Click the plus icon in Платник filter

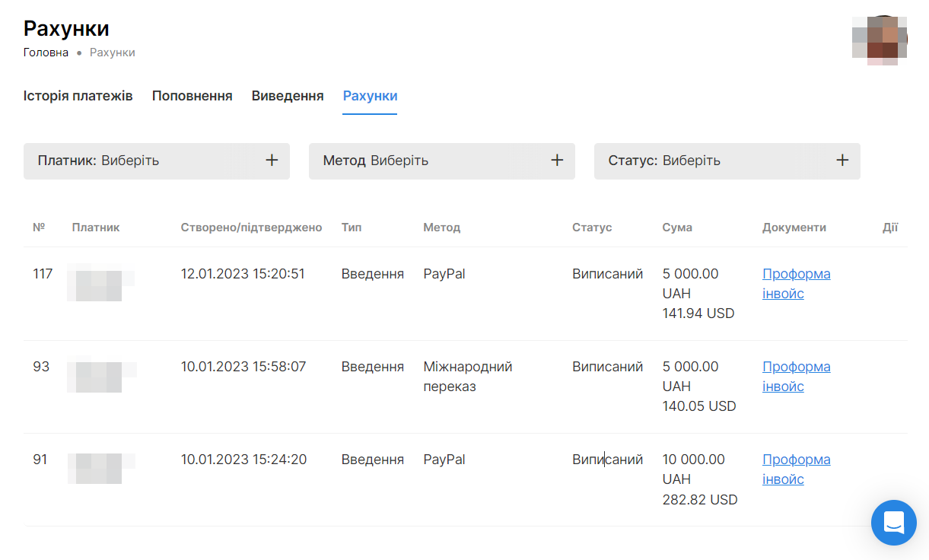tap(272, 161)
